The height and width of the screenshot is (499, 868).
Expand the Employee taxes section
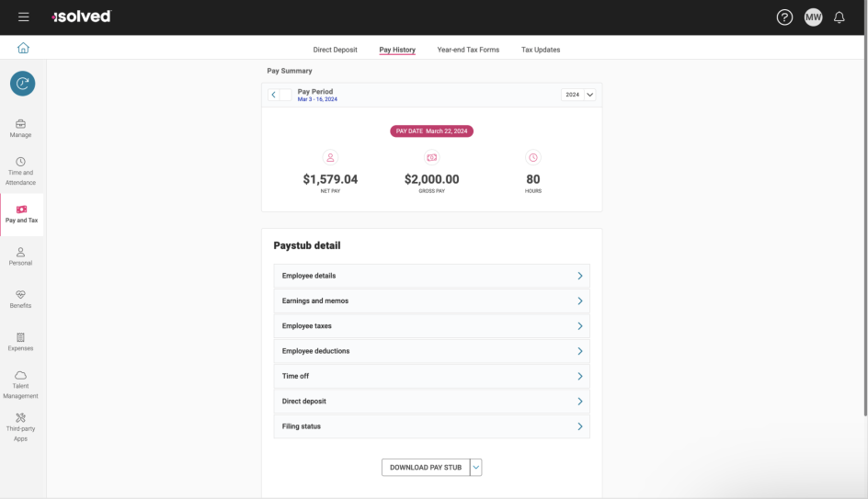(431, 326)
